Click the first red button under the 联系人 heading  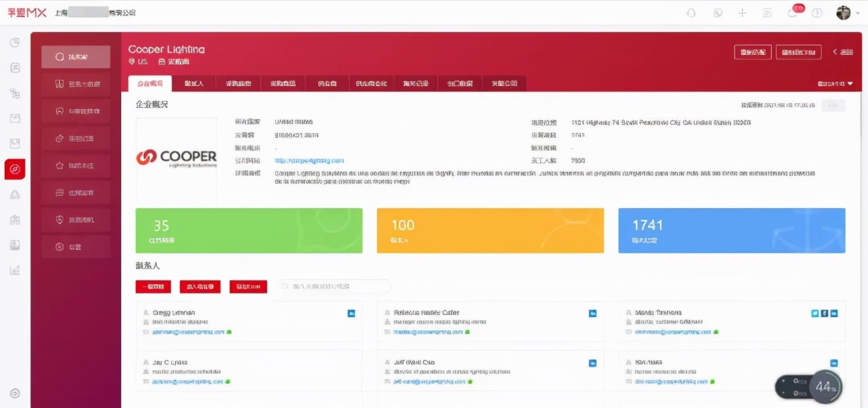coord(153,287)
